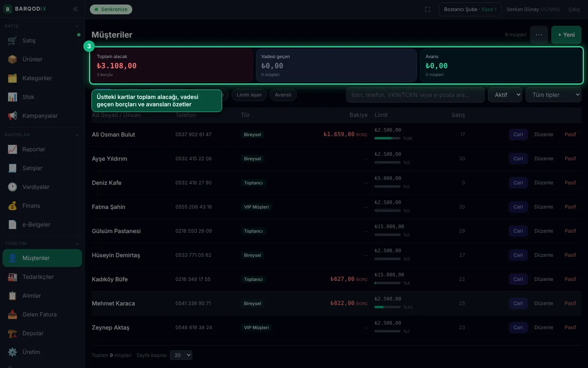Open Bostancı Şube Kasa 1 selector
Viewport: 588px width, 368px height.
(x=470, y=9)
